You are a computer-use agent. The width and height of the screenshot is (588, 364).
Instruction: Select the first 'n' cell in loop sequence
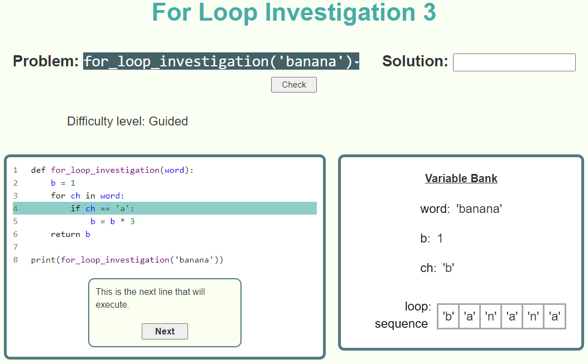(490, 316)
